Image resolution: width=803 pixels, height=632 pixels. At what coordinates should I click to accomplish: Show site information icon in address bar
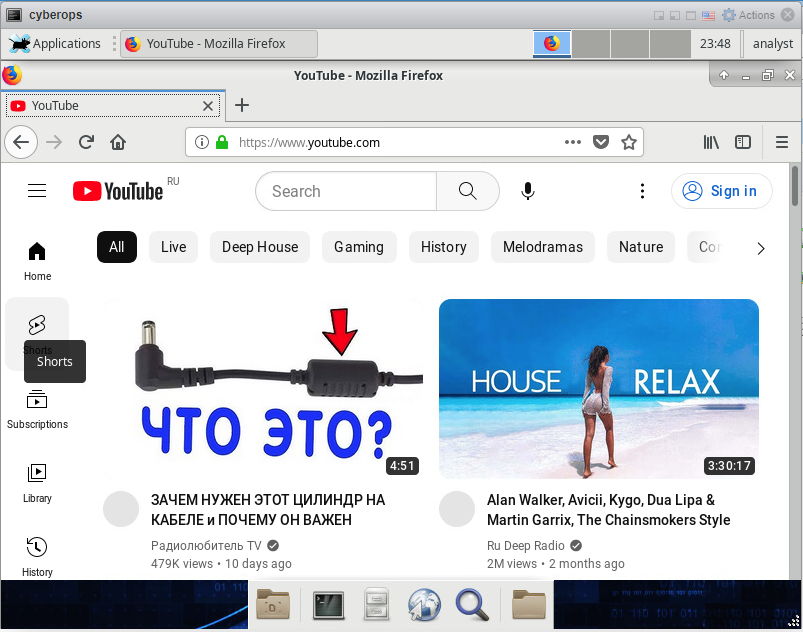pos(202,142)
